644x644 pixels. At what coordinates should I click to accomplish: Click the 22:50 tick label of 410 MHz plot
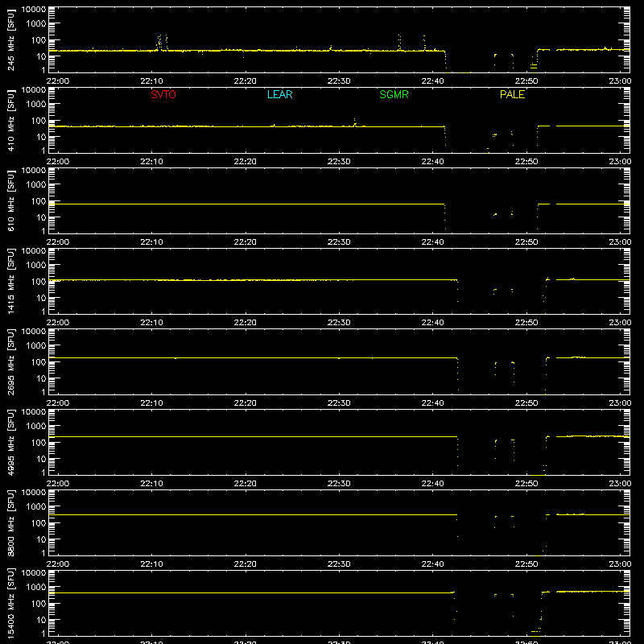tap(526, 162)
